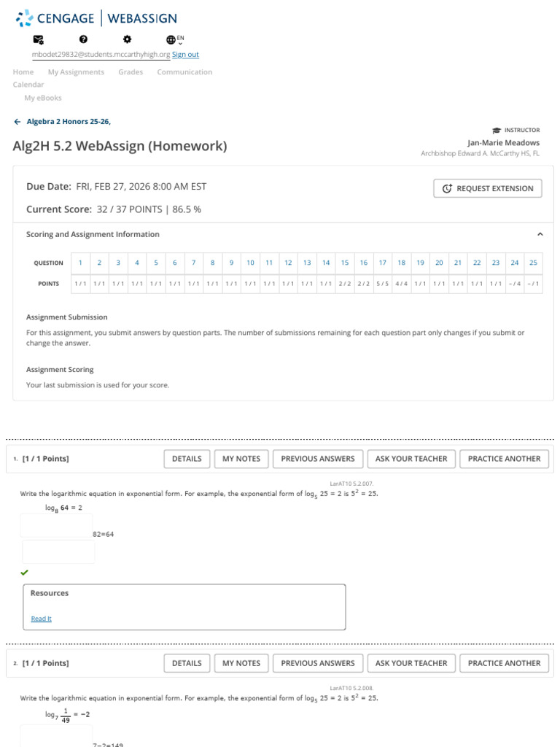Click the instructor name Jan-Marie Meadows
This screenshot has height=747, width=560.
point(503,142)
